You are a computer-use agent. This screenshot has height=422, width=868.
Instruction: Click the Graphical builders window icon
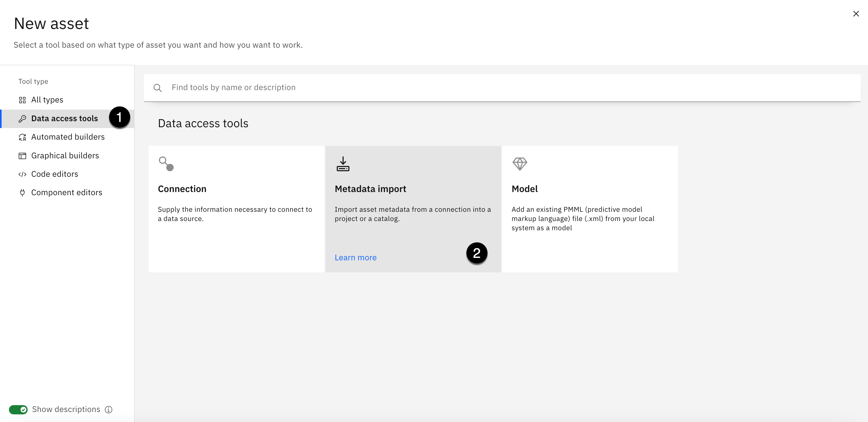(x=22, y=156)
